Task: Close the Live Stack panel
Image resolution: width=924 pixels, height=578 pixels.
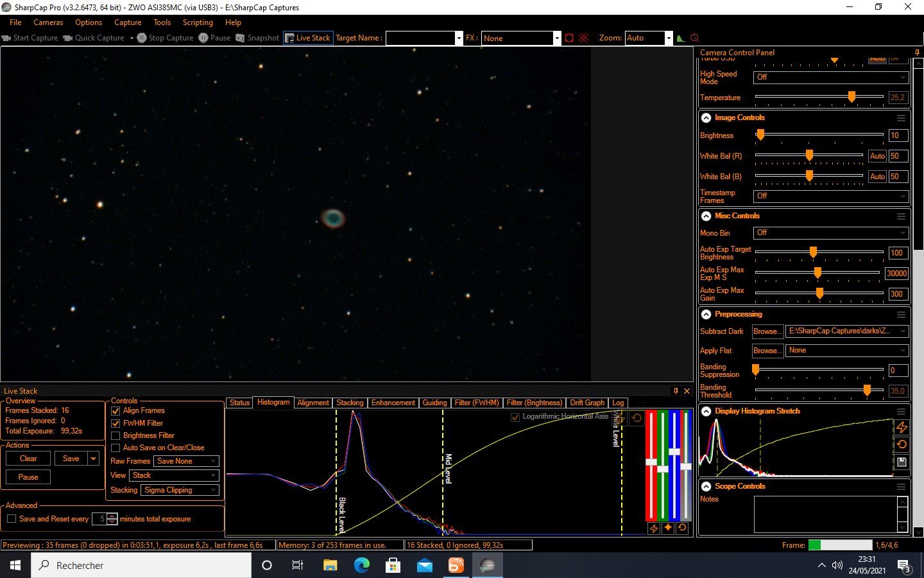Action: point(687,390)
